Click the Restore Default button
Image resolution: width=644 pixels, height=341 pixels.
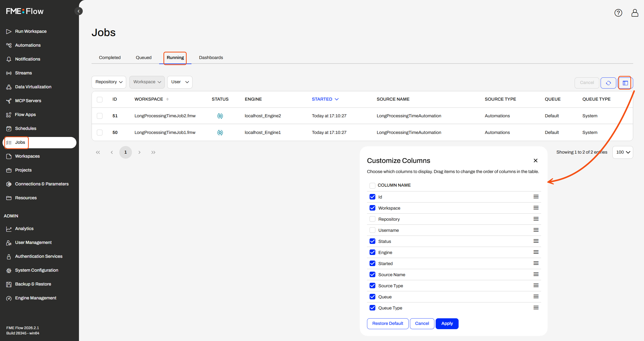[388, 324]
